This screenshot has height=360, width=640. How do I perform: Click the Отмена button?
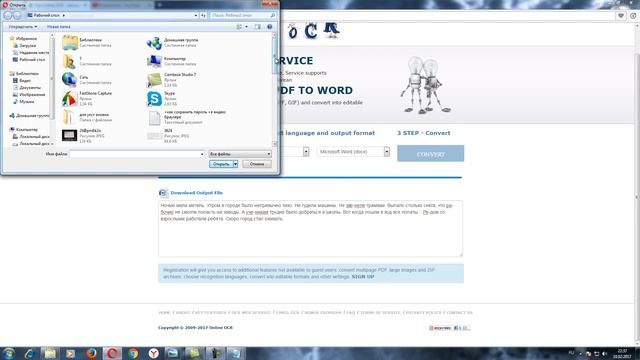(257, 164)
